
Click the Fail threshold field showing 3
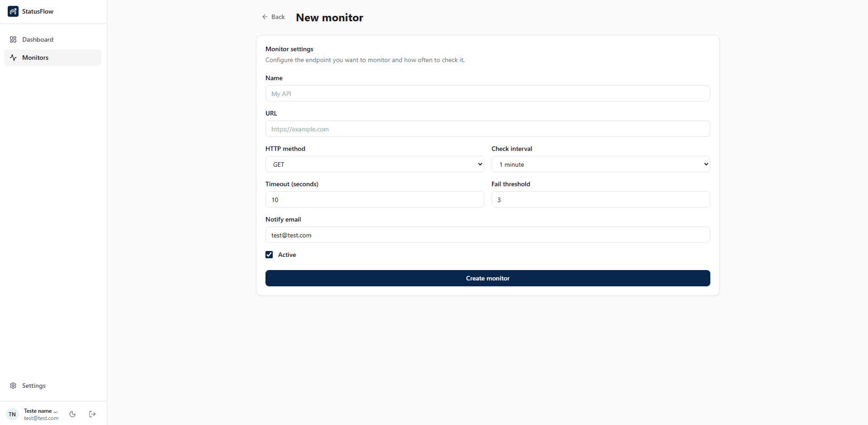601,199
